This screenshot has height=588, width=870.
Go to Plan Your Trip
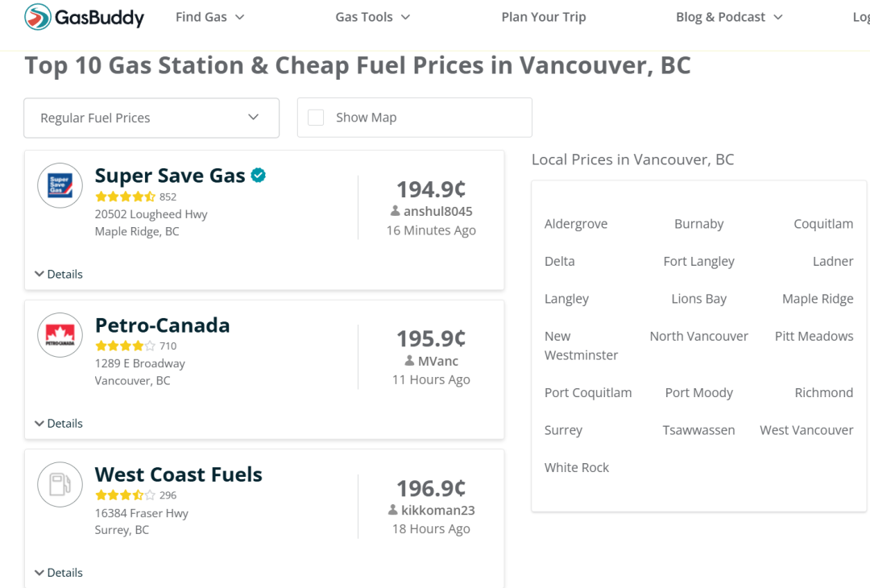[x=544, y=17]
